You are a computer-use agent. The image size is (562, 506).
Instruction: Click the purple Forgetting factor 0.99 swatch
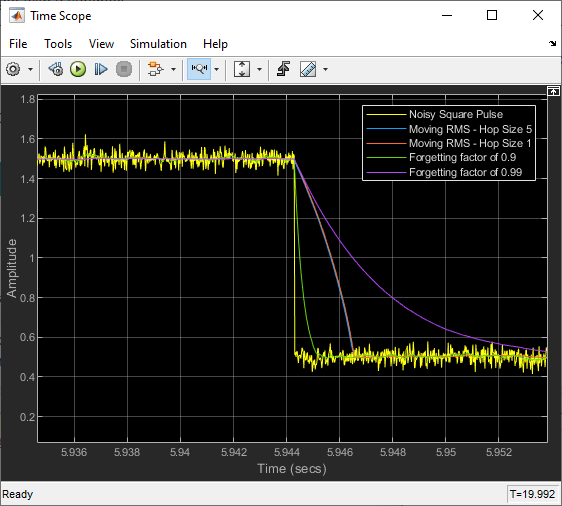(387, 172)
